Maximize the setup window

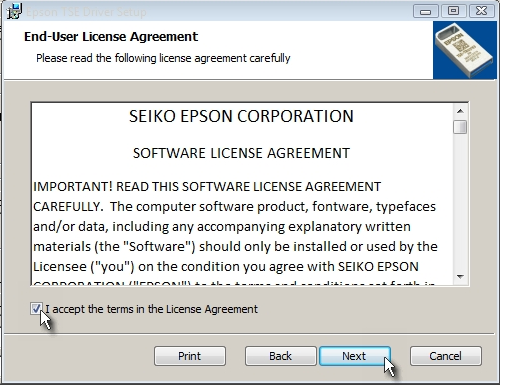click(x=453, y=11)
